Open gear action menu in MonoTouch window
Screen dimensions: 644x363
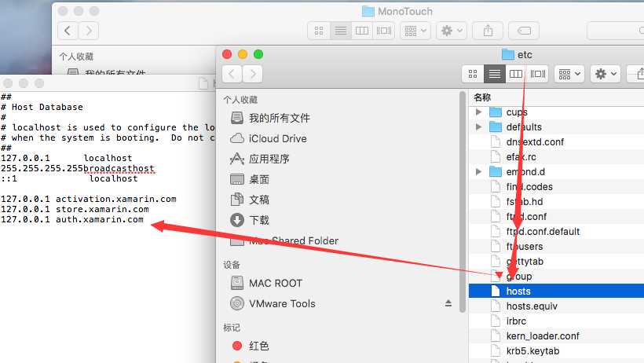[452, 31]
